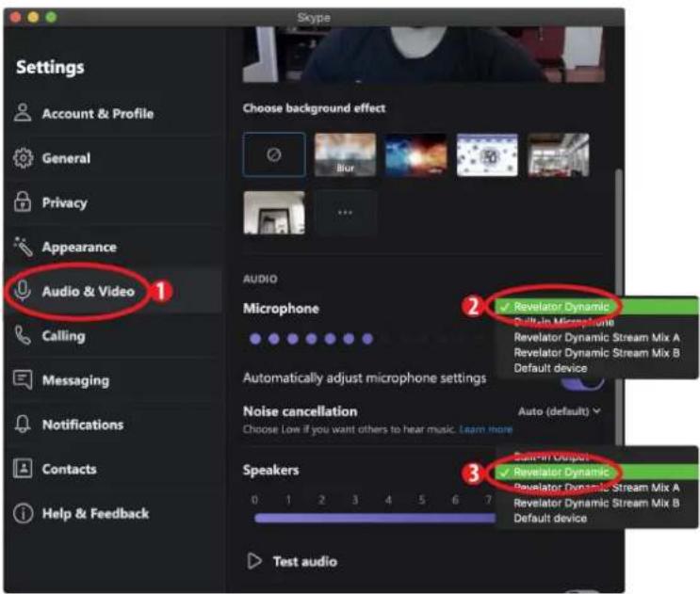
Task: Click the settings pane vertical scrollbar
Action: pos(618,308)
